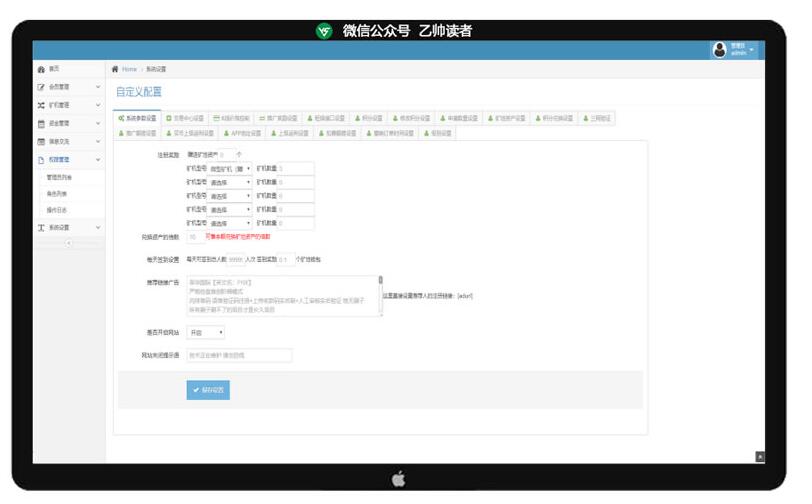Image resolution: width=812 pixels, height=504 pixels.
Task: Click the pencil edit icon in sidebar
Action: point(41,87)
